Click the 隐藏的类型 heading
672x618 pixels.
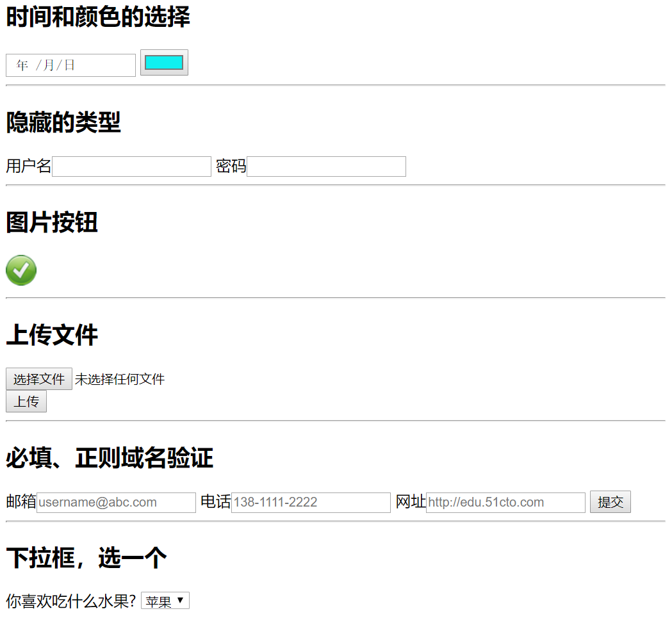click(63, 122)
